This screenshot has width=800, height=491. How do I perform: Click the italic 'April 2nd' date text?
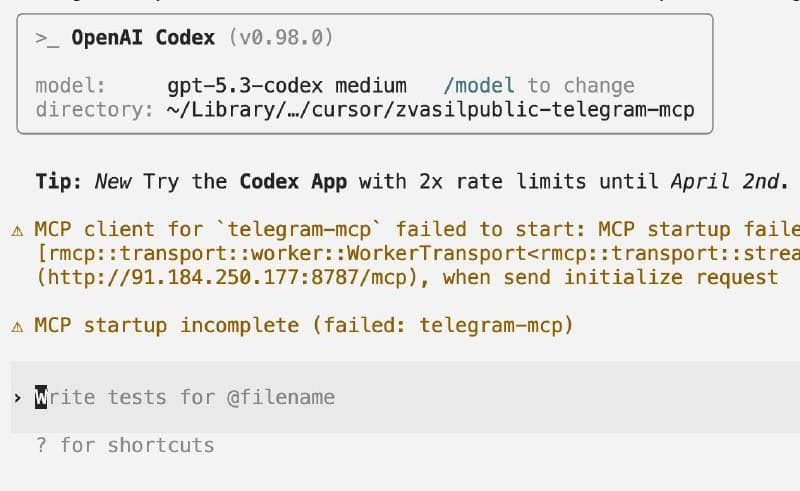[x=724, y=181]
